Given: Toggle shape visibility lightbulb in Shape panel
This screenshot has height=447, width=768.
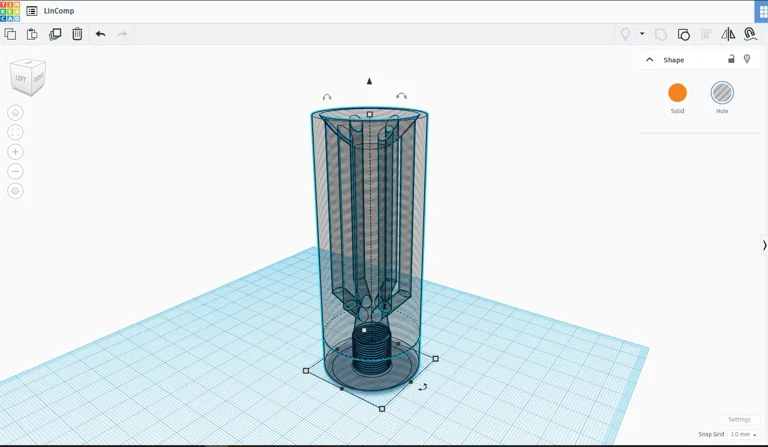Looking at the screenshot, I should 747,59.
